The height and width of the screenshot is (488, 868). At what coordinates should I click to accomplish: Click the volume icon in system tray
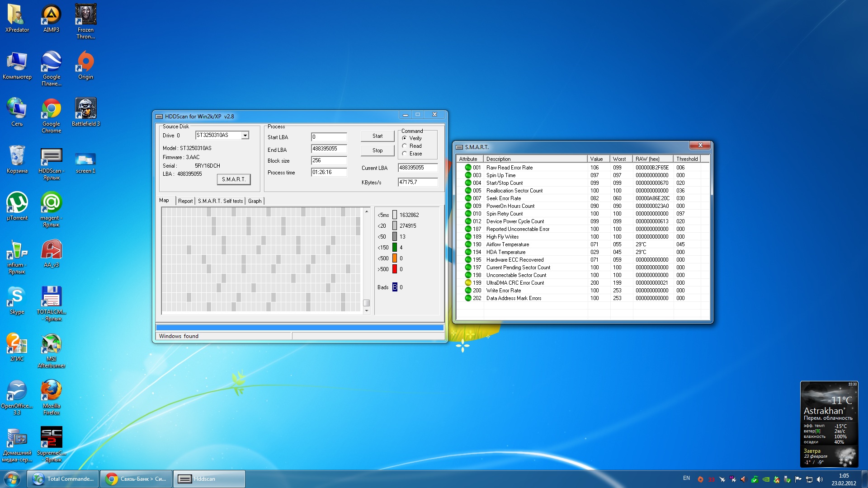(820, 479)
